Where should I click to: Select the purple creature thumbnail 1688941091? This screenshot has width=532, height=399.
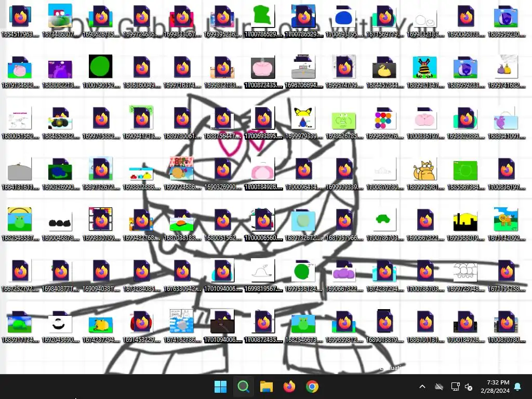coord(506,119)
